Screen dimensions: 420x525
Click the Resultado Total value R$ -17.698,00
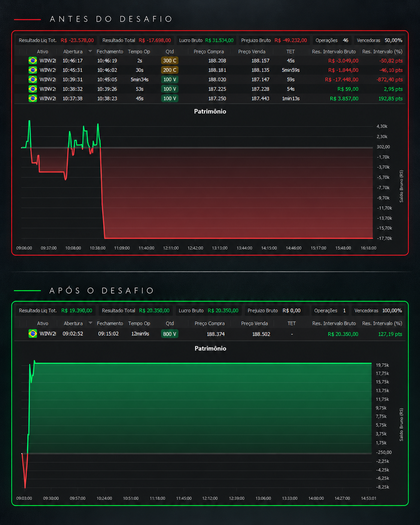pos(155,40)
